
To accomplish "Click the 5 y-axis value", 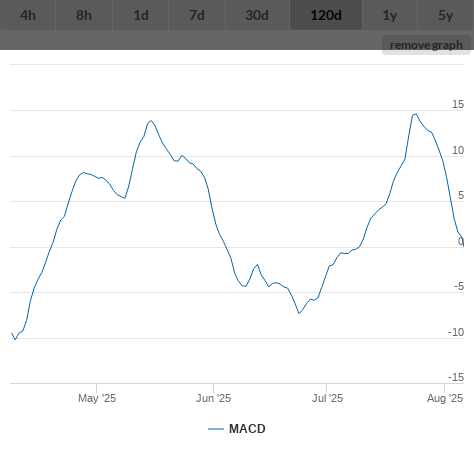I will point(461,195).
